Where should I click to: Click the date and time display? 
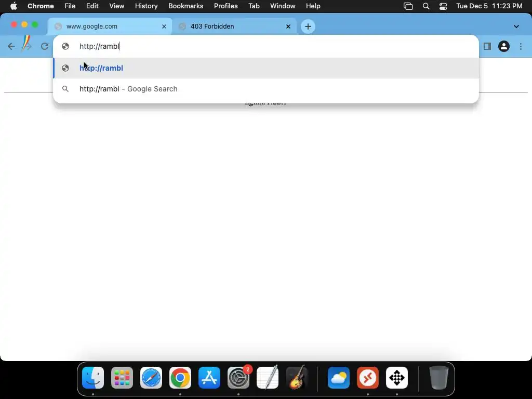point(489,6)
